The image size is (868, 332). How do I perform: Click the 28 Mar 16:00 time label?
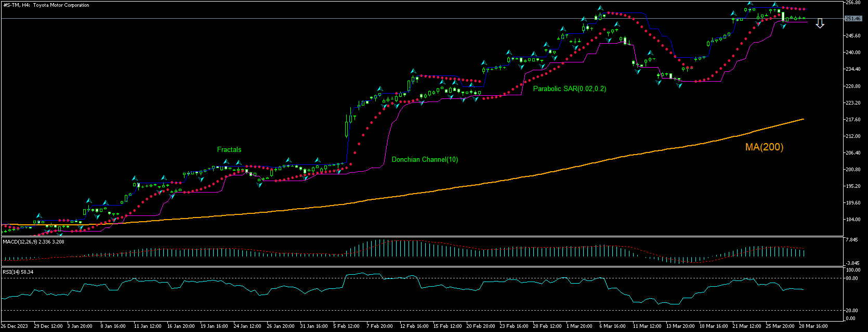point(813,326)
